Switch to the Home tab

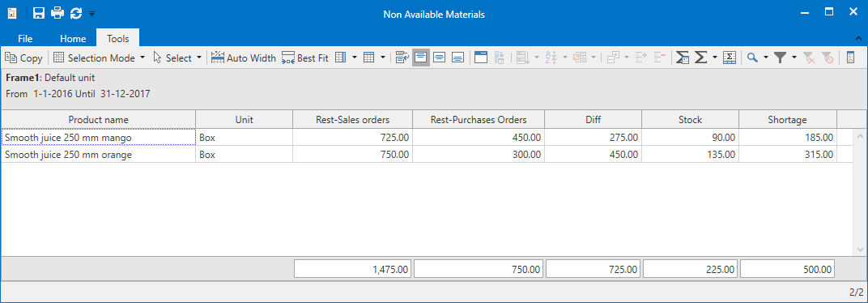73,39
